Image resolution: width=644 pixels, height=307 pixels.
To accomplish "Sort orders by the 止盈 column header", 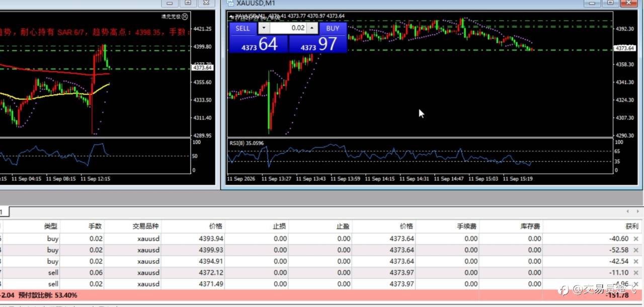I will 320,226.
